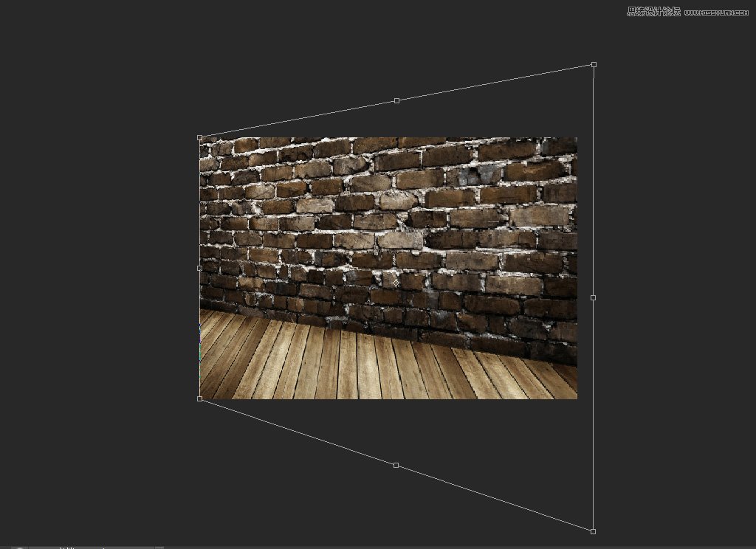
Task: Click the Chinese forum watermark text
Action: pos(653,11)
